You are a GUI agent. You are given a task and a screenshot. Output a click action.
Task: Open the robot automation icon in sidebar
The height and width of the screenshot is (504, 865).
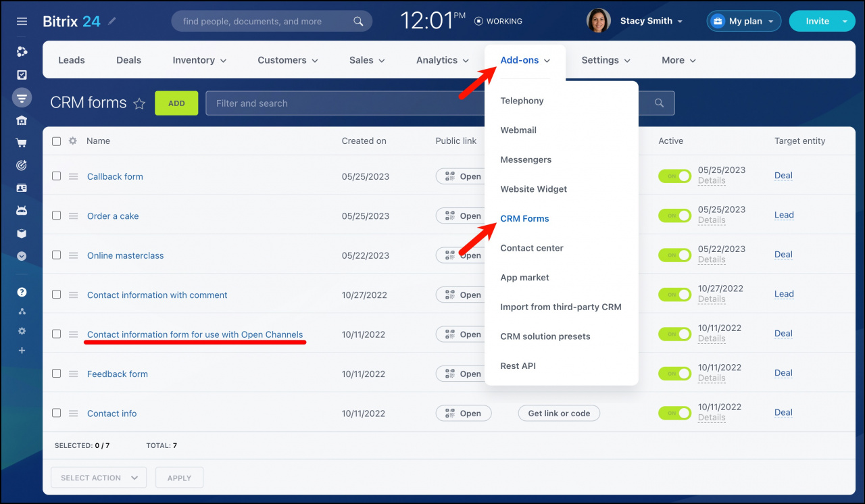(x=22, y=210)
